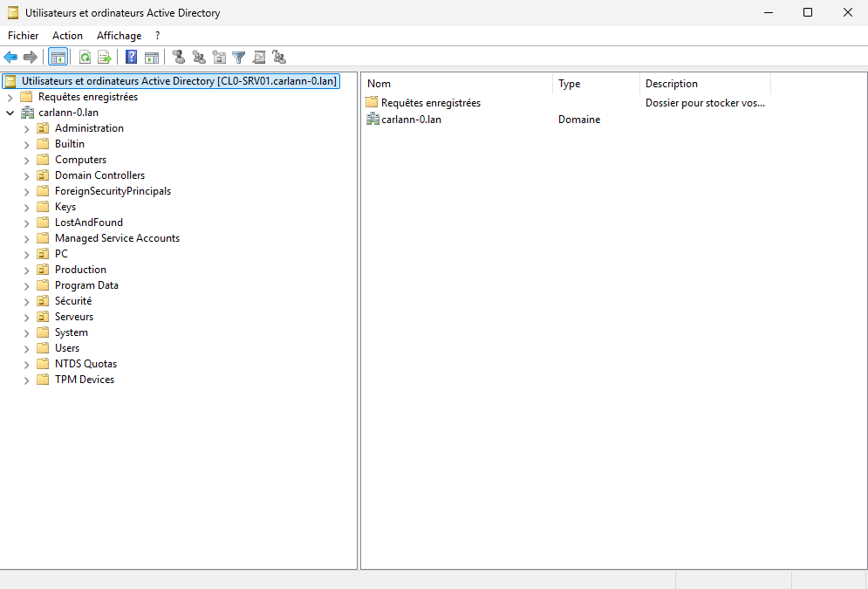Click the Refresh toolbar icon
This screenshot has height=589, width=868.
click(x=85, y=57)
